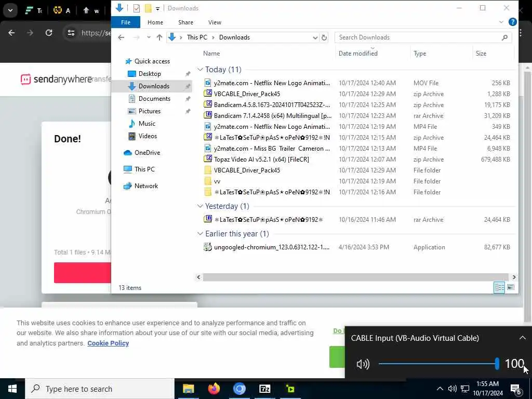
Task: Go back in Explorer navigation
Action: (x=121, y=37)
